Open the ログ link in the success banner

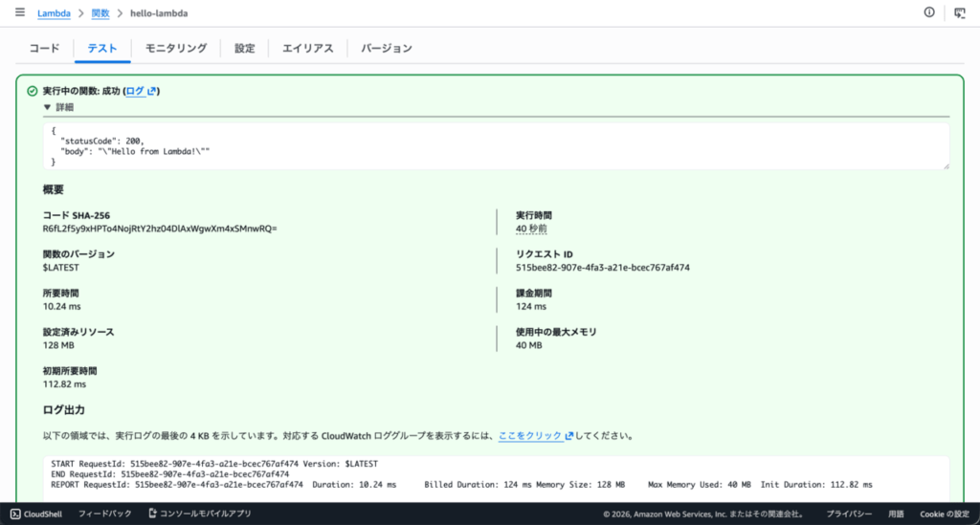[135, 91]
